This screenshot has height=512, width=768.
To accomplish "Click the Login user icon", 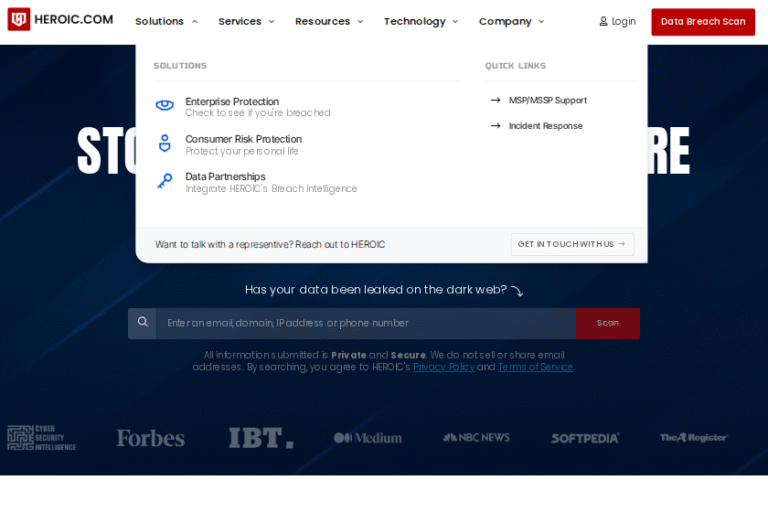I will click(603, 21).
